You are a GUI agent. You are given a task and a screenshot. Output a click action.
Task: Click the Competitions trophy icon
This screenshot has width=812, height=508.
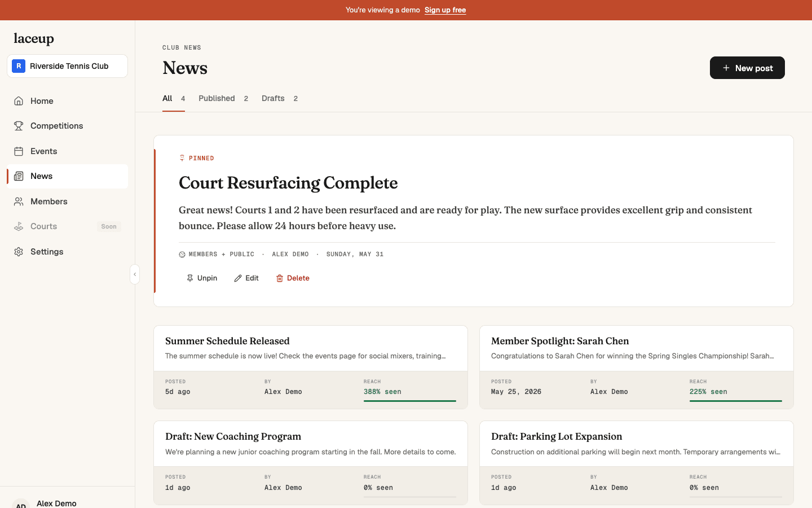pos(19,126)
